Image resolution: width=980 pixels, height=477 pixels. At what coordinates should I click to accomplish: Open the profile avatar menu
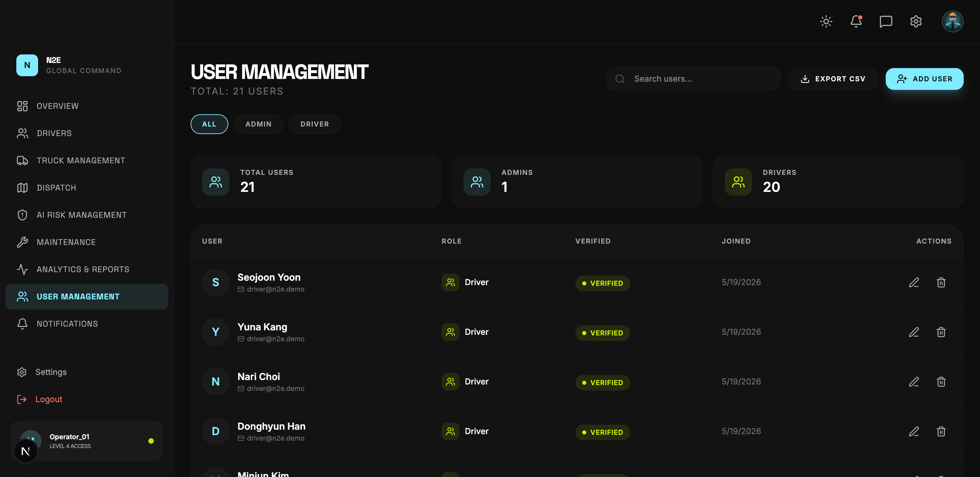tap(952, 21)
